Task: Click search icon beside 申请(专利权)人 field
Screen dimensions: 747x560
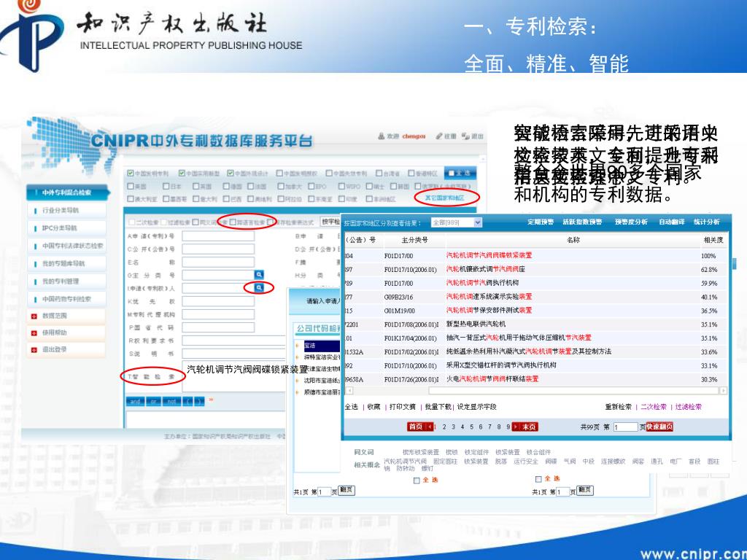Action: point(259,287)
